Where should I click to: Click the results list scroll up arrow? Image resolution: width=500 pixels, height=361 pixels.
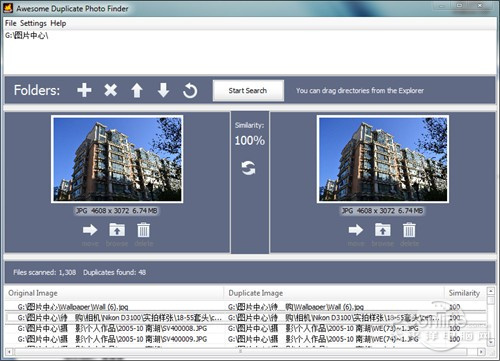(491, 291)
